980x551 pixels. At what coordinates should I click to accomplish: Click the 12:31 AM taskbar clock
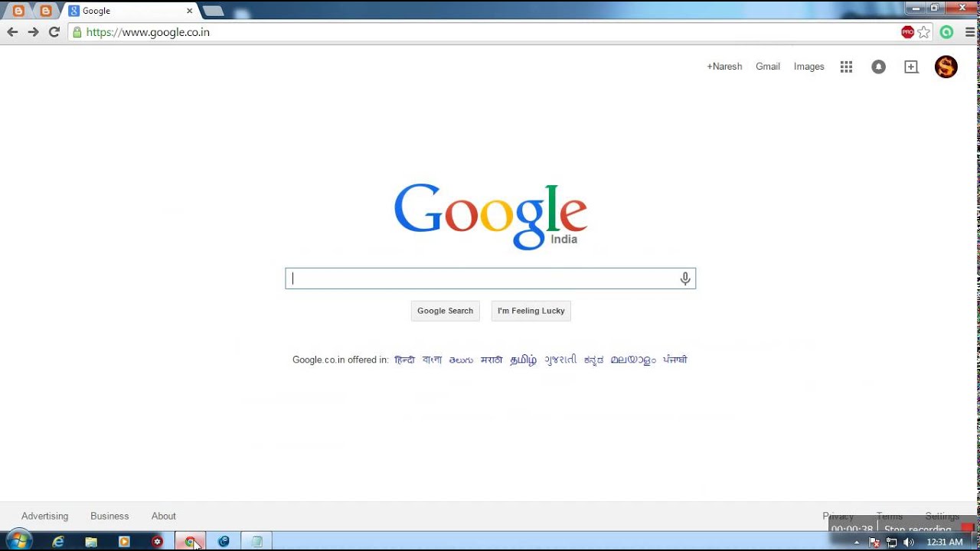(x=944, y=542)
